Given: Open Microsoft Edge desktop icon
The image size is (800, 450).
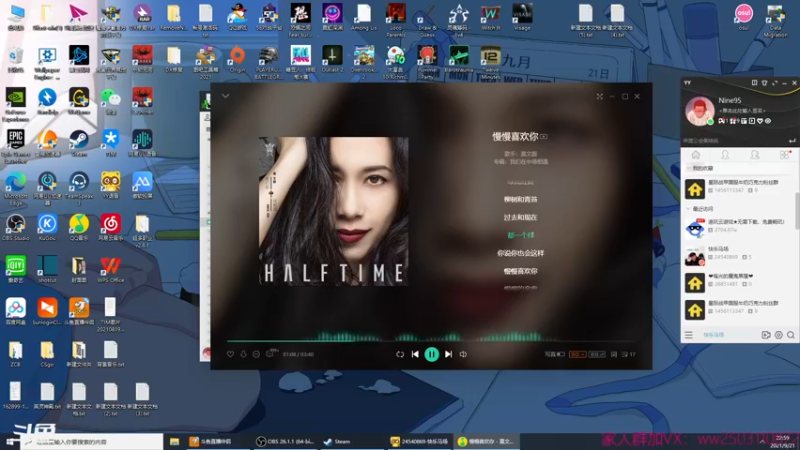Looking at the screenshot, I should pyautogui.click(x=16, y=189).
